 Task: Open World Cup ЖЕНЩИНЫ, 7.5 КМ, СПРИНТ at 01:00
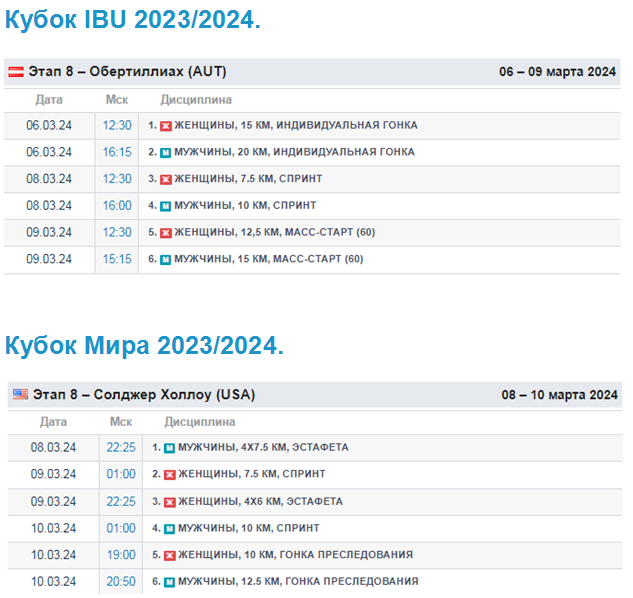252,474
